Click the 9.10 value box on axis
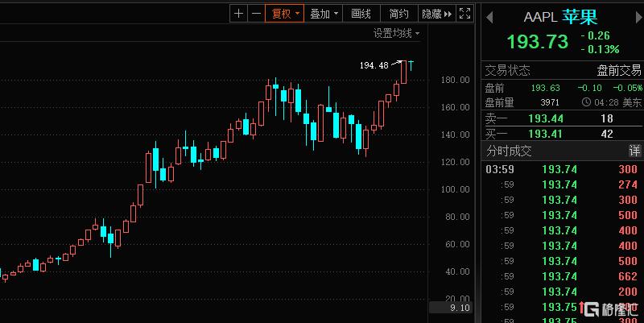This screenshot has width=644, height=323. 451,308
